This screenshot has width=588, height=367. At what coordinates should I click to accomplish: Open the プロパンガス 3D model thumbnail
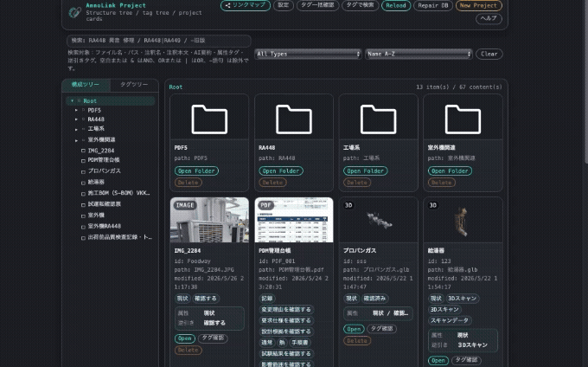click(x=379, y=220)
